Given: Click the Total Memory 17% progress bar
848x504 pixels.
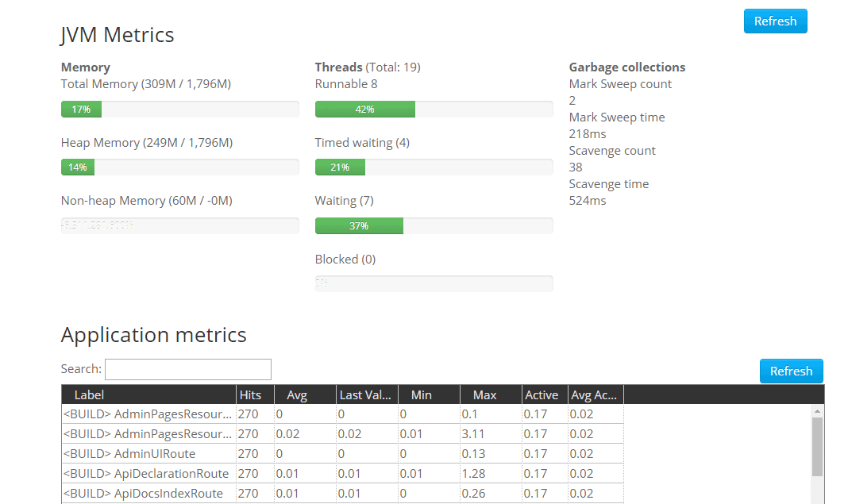Looking at the screenshot, I should [x=180, y=109].
